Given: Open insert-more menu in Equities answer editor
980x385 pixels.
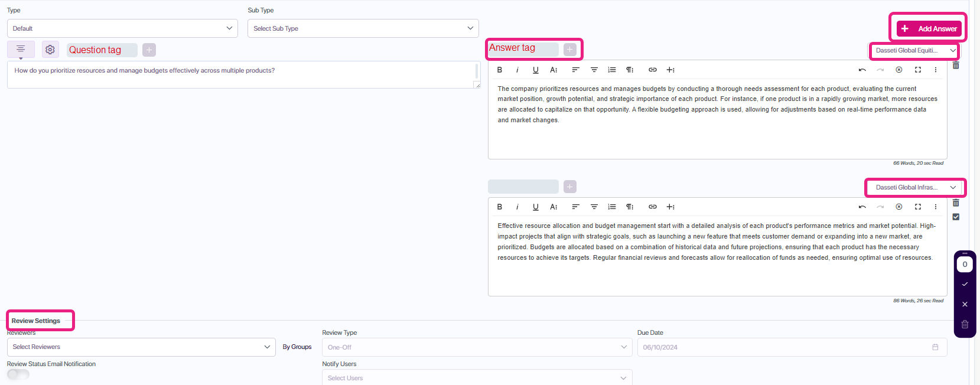Looking at the screenshot, I should (670, 70).
